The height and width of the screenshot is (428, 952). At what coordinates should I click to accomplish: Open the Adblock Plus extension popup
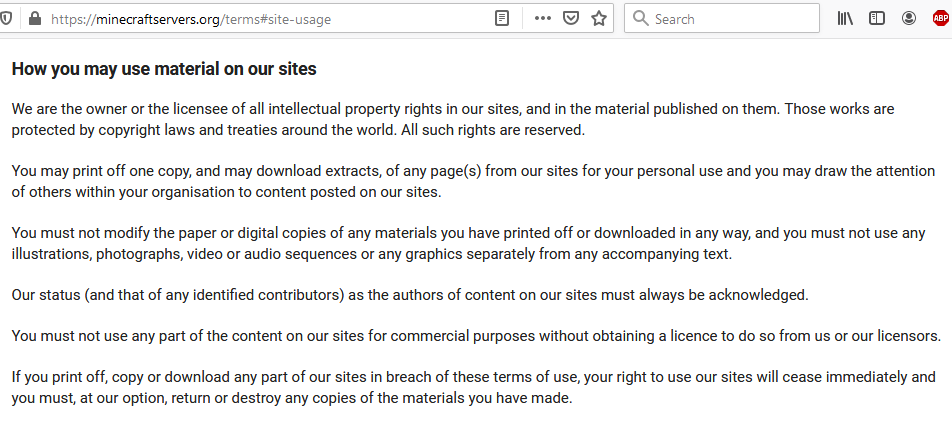[x=940, y=18]
